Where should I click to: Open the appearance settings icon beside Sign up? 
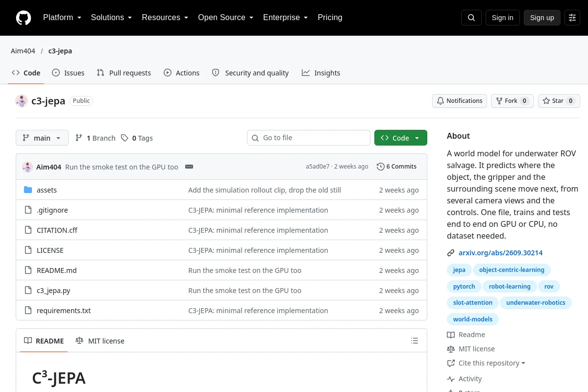tap(572, 18)
